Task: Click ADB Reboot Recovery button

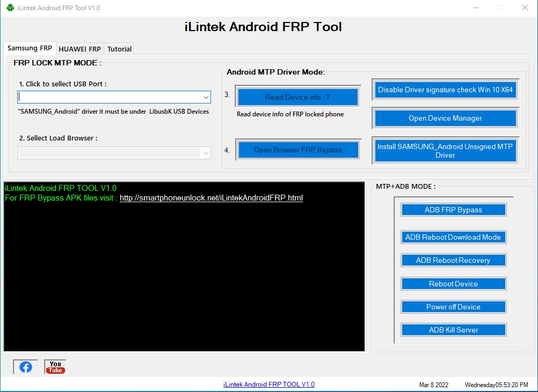Action: (453, 260)
